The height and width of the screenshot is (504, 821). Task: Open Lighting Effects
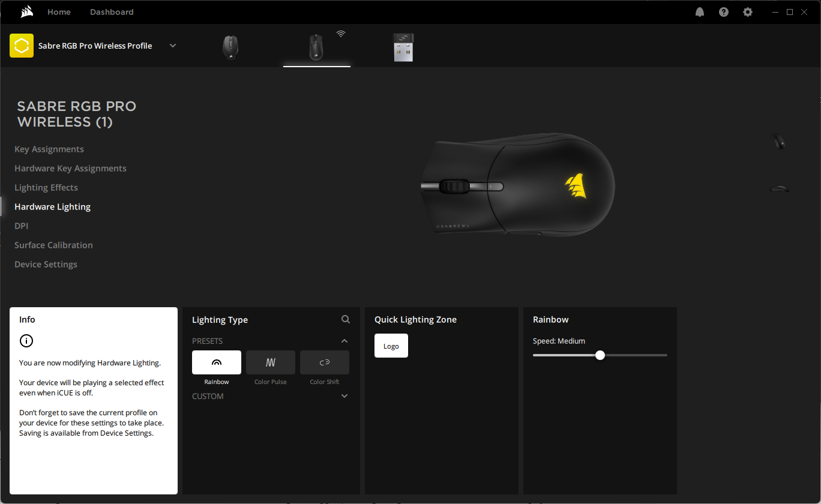click(x=46, y=188)
